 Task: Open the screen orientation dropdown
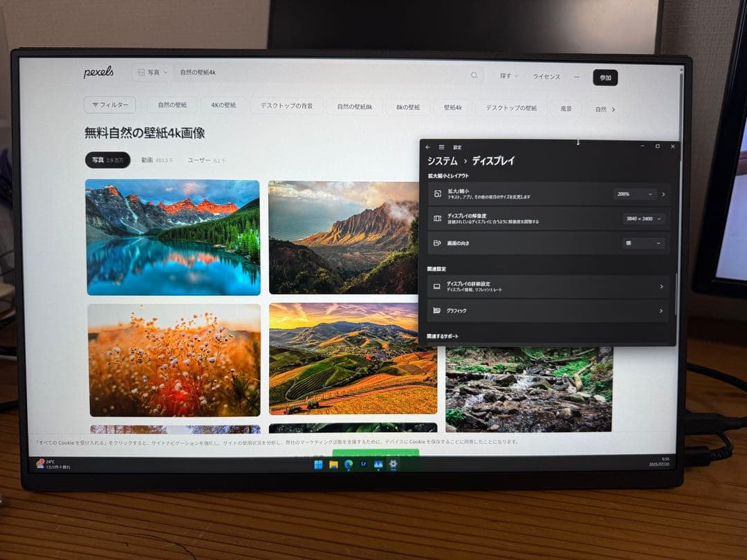click(643, 243)
